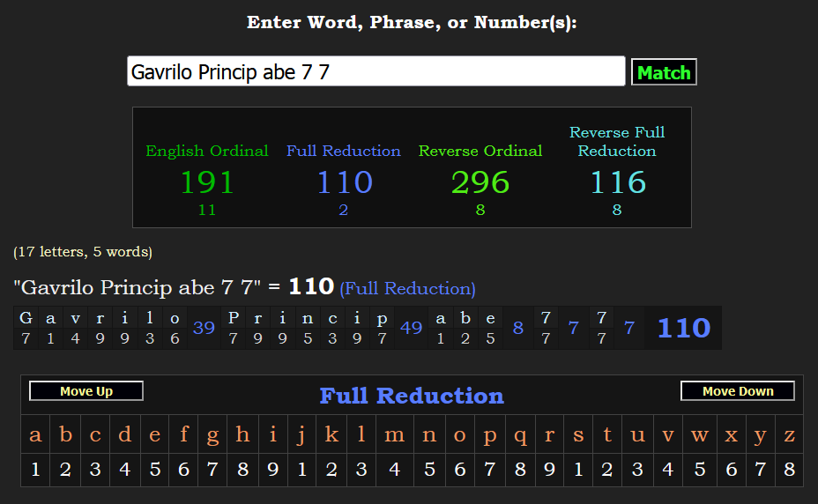Click the Move Down button
818x504 pixels.
click(738, 391)
